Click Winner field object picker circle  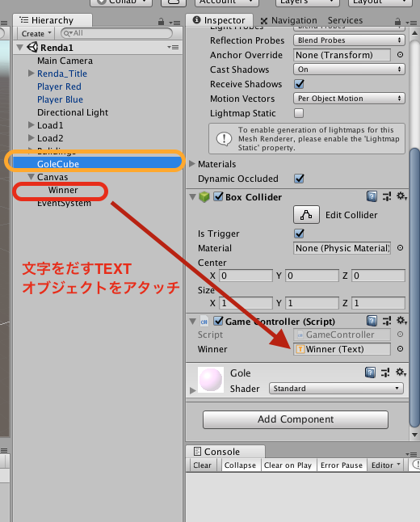(x=400, y=349)
